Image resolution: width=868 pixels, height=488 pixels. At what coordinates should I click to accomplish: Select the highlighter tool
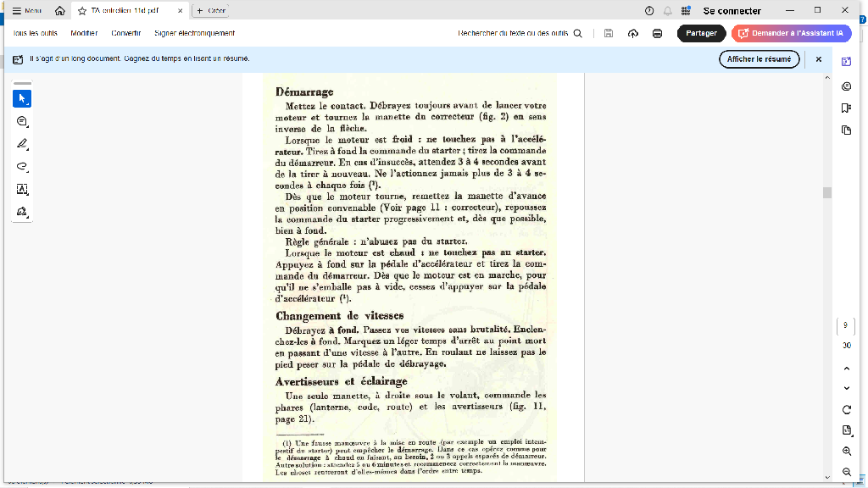click(x=22, y=144)
